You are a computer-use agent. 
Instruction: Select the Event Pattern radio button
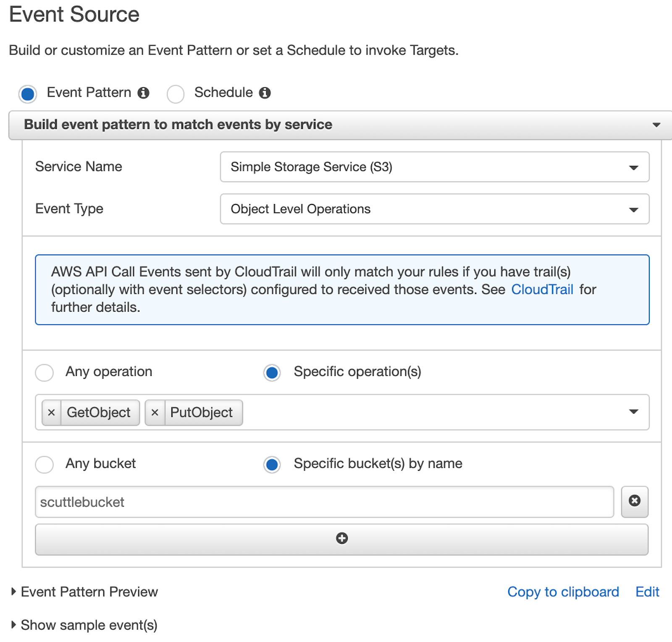(27, 93)
